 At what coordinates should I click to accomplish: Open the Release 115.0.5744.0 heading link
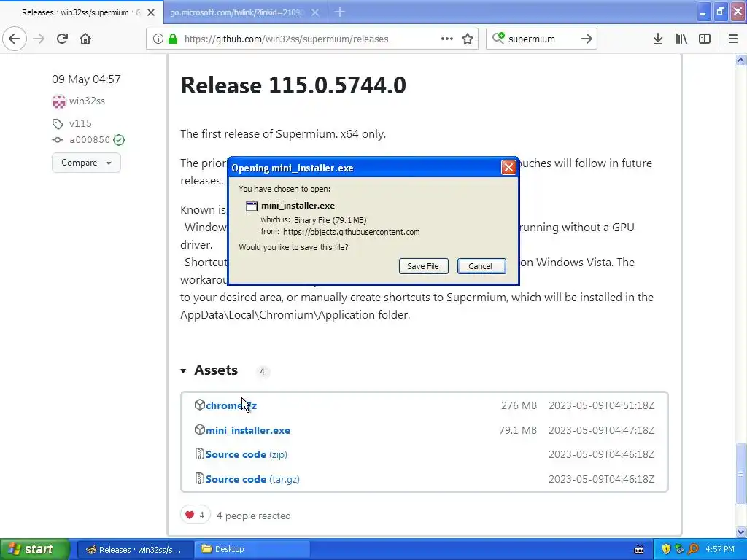(293, 85)
